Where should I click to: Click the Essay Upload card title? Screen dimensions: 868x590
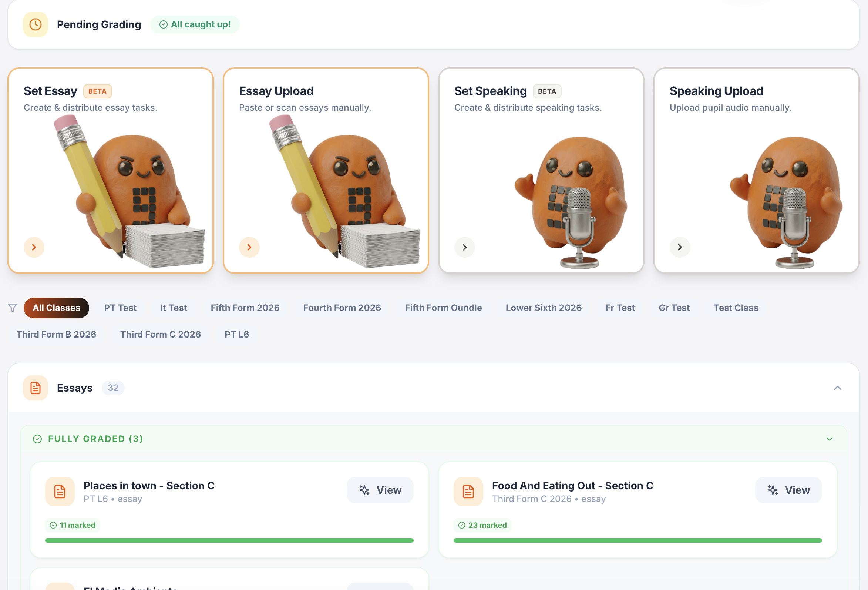coord(276,91)
